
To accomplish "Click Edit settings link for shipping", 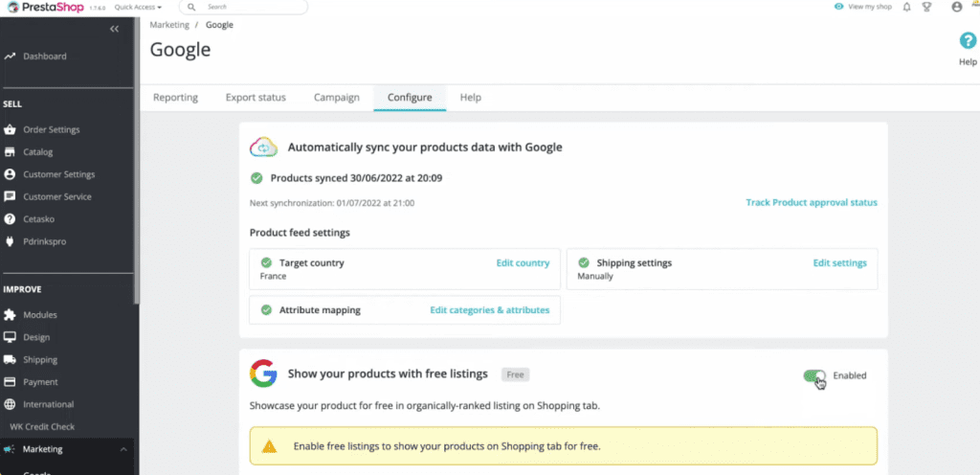I will pos(840,262).
